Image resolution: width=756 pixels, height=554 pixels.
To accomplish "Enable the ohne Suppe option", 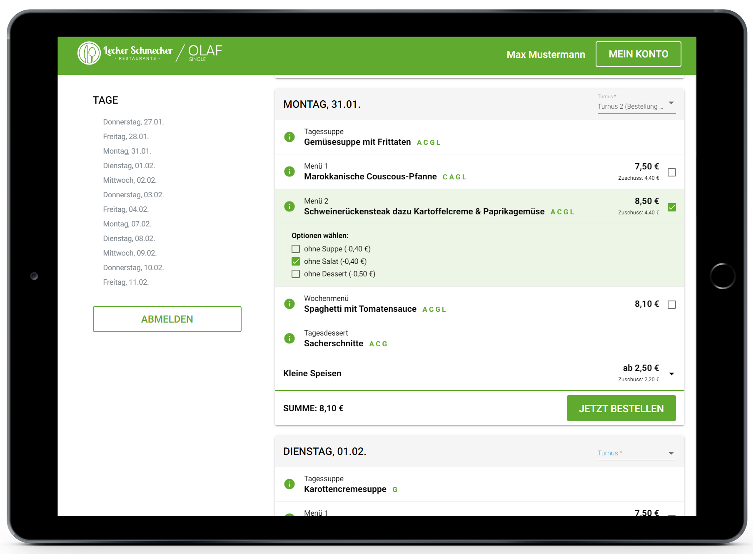I will pos(296,249).
